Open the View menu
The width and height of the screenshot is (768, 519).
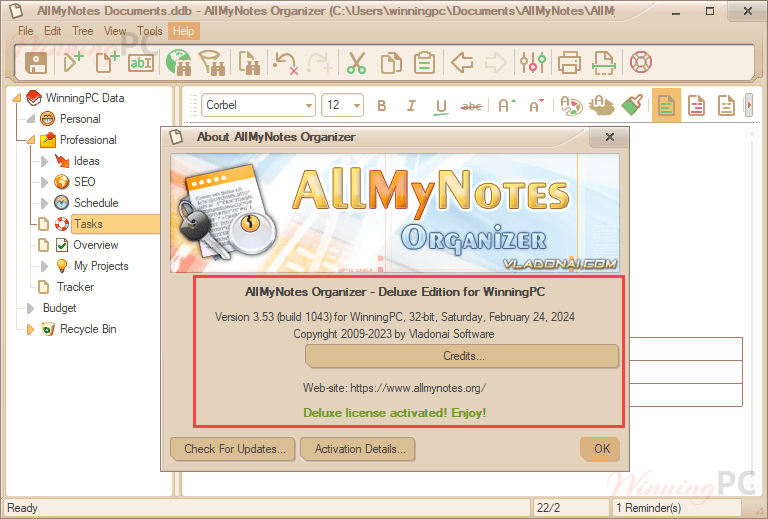(115, 31)
